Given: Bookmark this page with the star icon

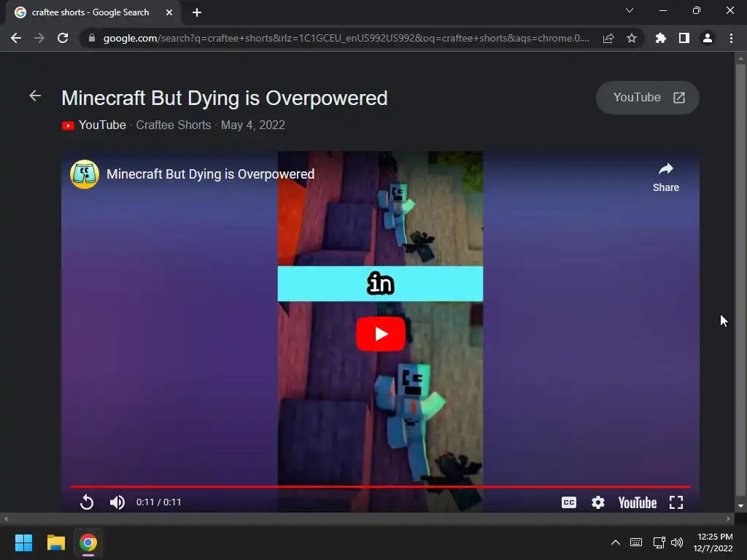Looking at the screenshot, I should click(x=632, y=38).
